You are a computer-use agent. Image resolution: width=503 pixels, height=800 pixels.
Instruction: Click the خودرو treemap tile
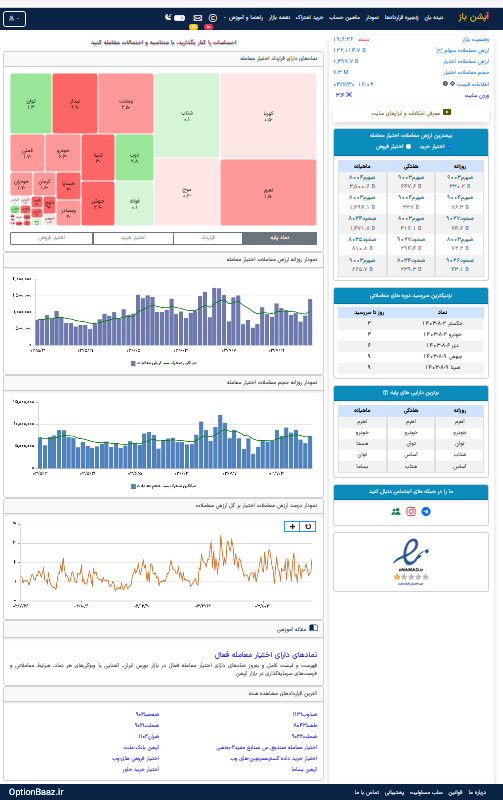[63, 153]
